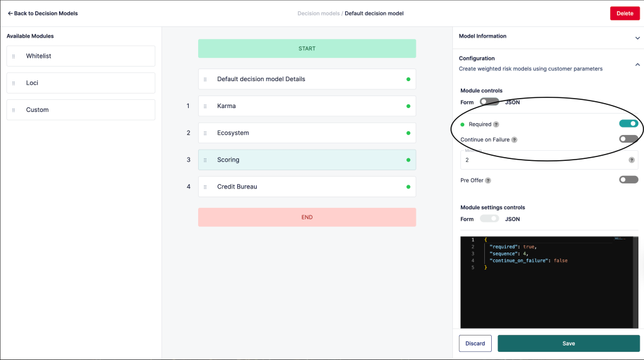Image resolution: width=644 pixels, height=360 pixels.
Task: Select the Ecosystem step in flow
Action: click(307, 133)
